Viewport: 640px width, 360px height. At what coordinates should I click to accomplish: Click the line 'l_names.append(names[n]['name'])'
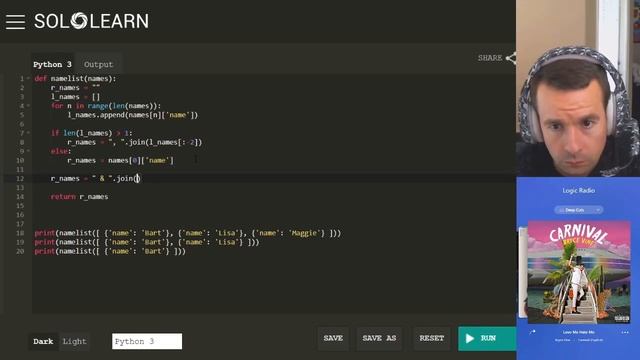tap(133, 115)
